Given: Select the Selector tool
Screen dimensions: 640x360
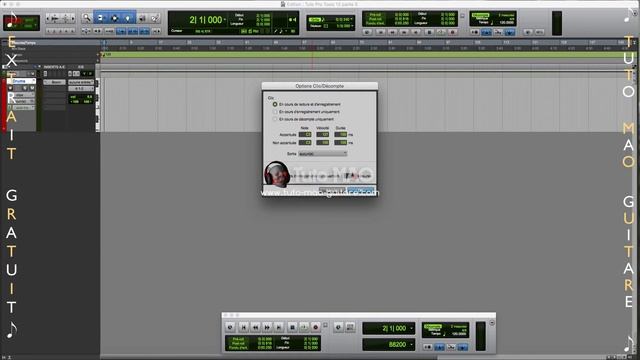Looking at the screenshot, I should pos(114,18).
